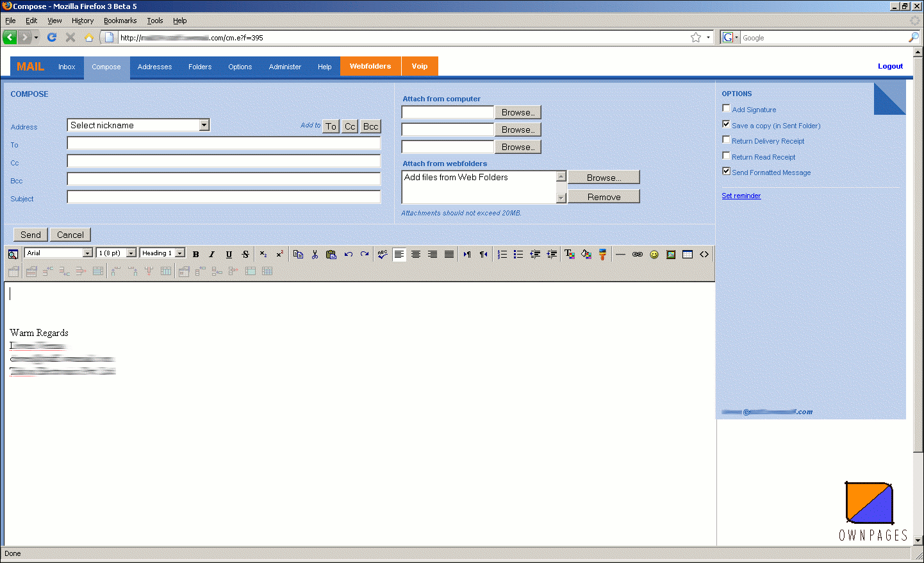Image resolution: width=924 pixels, height=563 pixels.
Task: Apply superscript formatting
Action: pyautogui.click(x=280, y=255)
